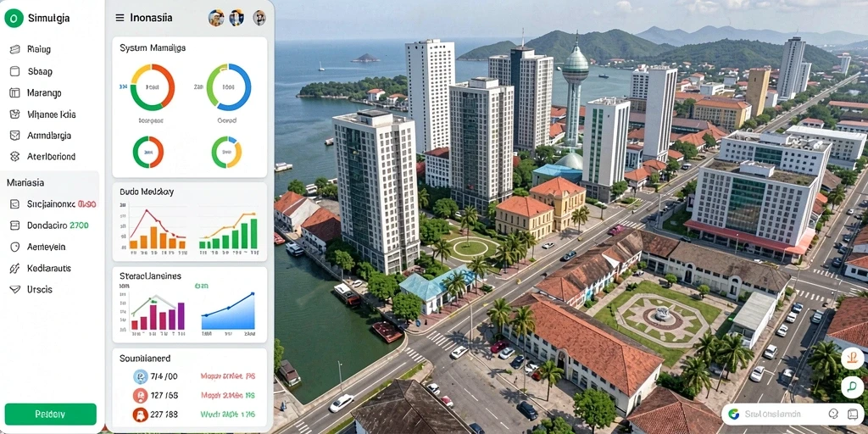This screenshot has height=434, width=868.
Task: Click the chat bubble icon in search bar
Action: (853, 414)
